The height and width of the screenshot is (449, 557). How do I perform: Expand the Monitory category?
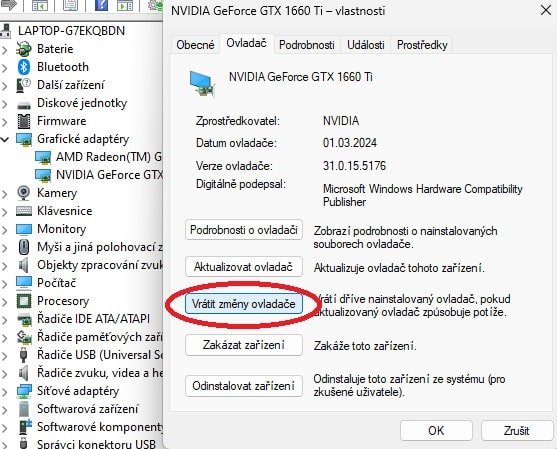pos(5,229)
